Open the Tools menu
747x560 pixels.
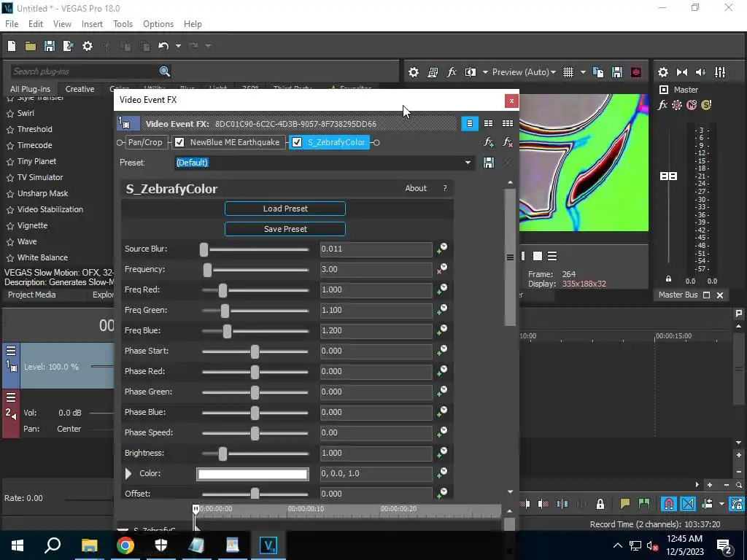tap(123, 24)
